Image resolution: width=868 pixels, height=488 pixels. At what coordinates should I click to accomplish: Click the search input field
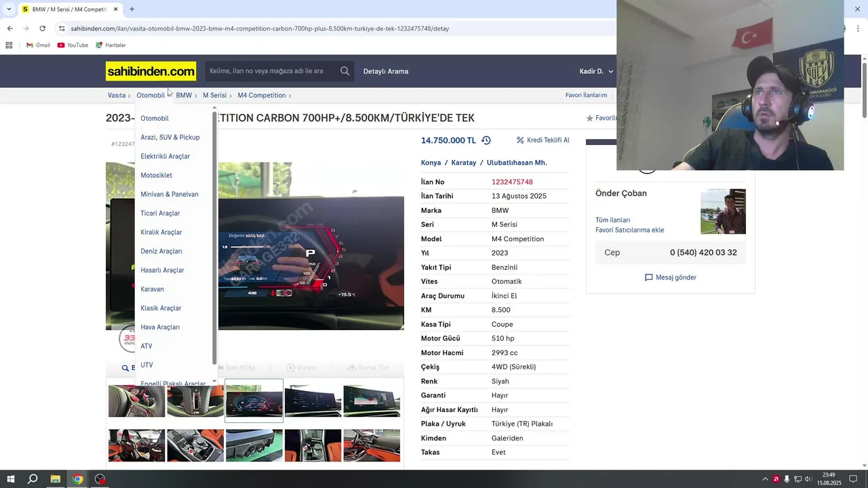(271, 70)
